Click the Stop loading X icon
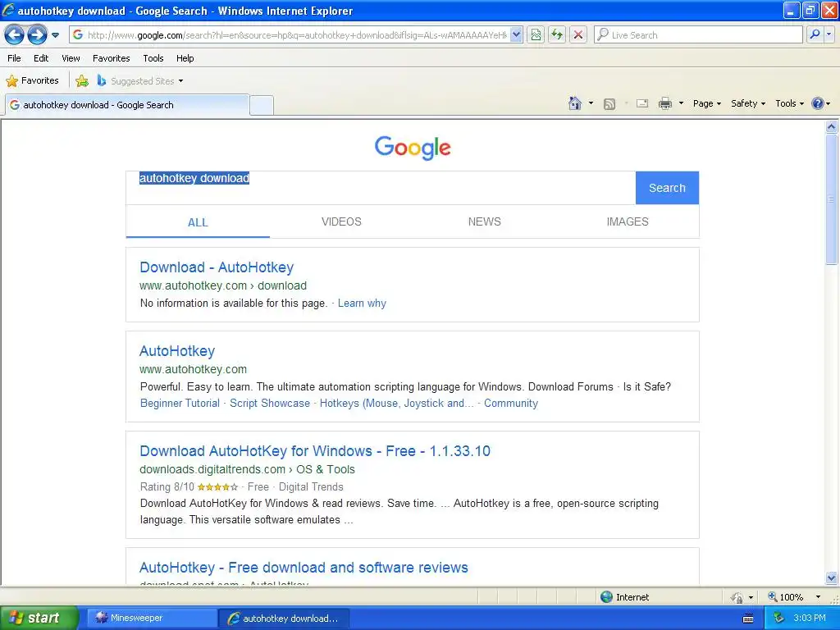 (x=578, y=34)
